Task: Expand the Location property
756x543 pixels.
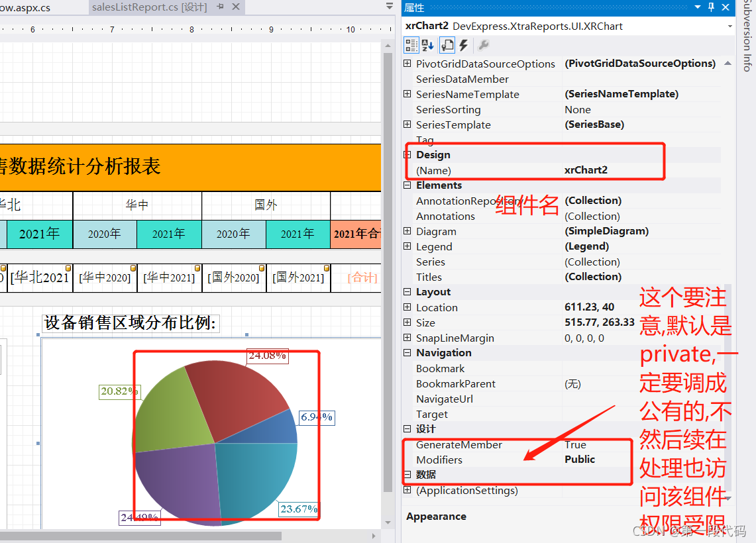Action: pyautogui.click(x=407, y=307)
